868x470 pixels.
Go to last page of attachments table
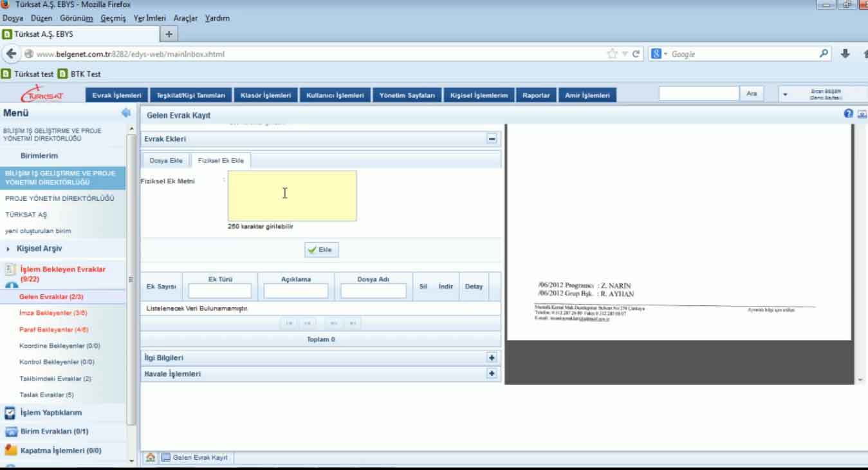pos(352,323)
